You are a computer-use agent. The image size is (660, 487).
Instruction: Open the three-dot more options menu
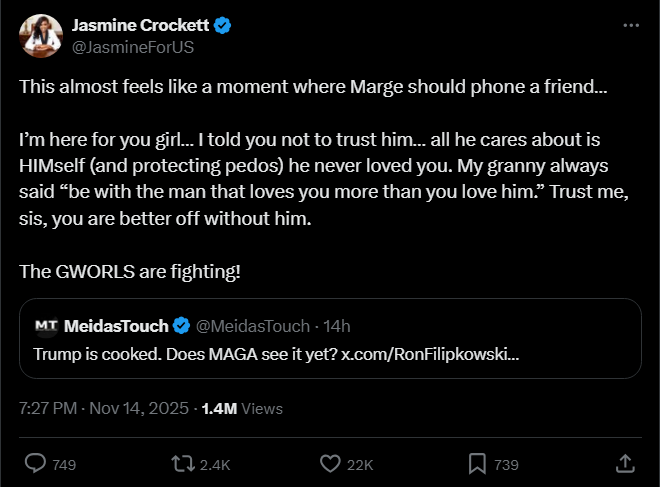[x=630, y=25]
